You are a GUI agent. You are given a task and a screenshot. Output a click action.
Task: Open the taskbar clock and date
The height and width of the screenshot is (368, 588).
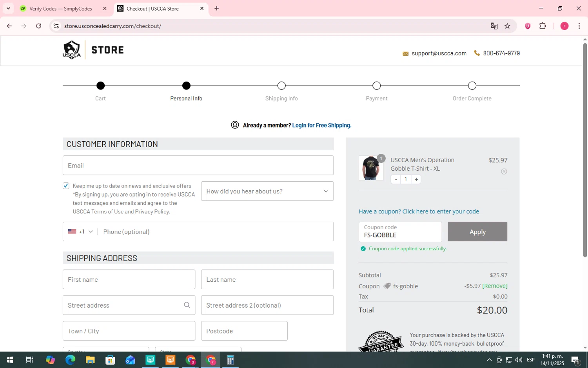(552, 360)
